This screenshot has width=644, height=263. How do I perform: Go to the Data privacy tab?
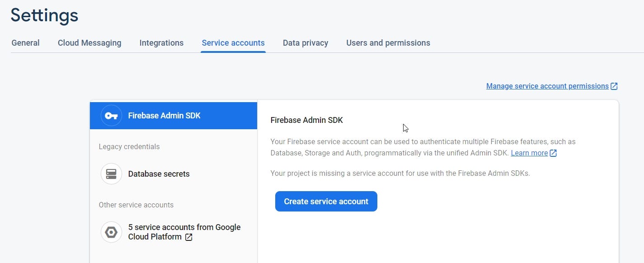(x=306, y=43)
